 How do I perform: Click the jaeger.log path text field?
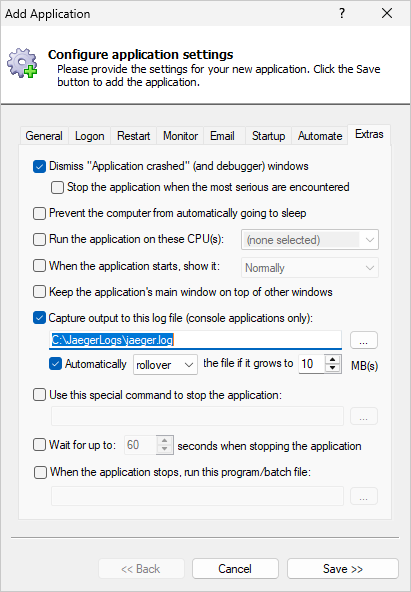point(195,340)
